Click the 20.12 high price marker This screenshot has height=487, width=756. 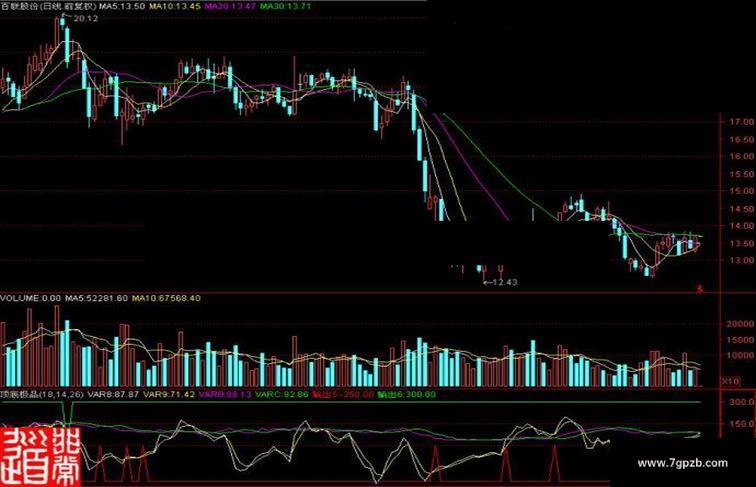[x=86, y=18]
